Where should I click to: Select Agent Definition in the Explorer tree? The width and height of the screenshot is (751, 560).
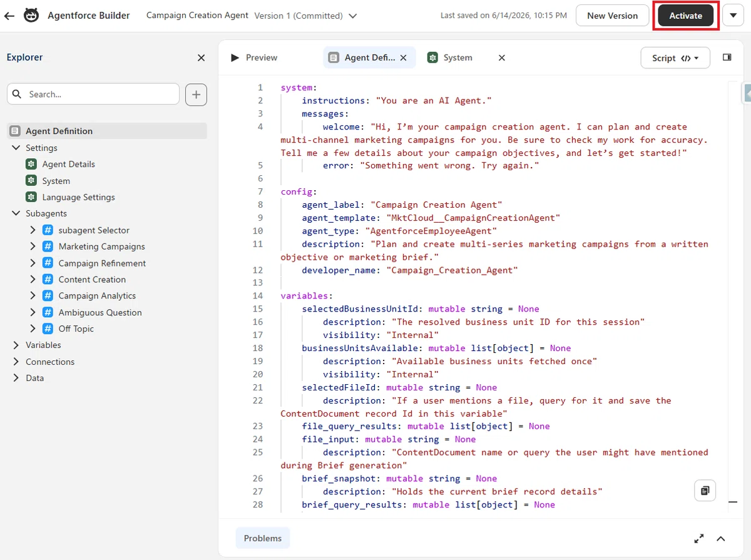[106, 131]
